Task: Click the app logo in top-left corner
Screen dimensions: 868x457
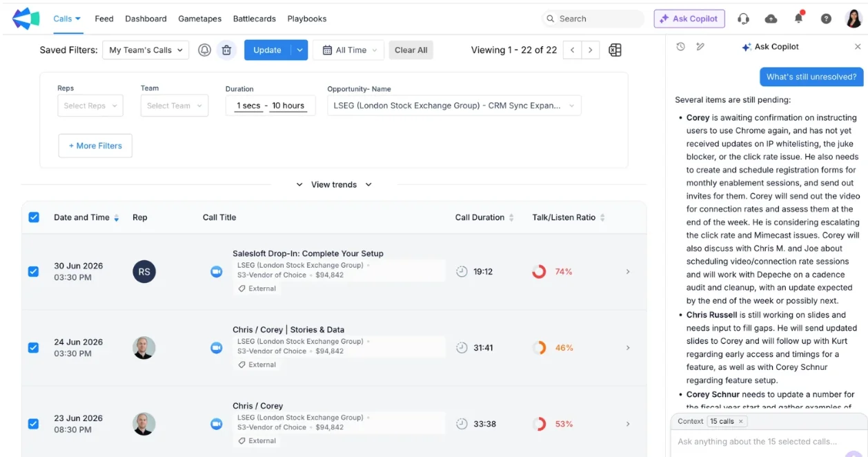Action: [x=26, y=19]
